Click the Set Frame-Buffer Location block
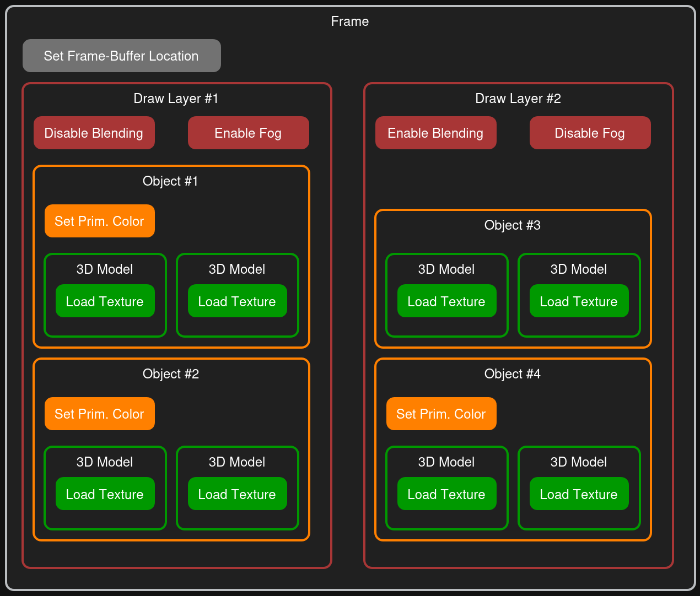700x596 pixels. pos(121,56)
